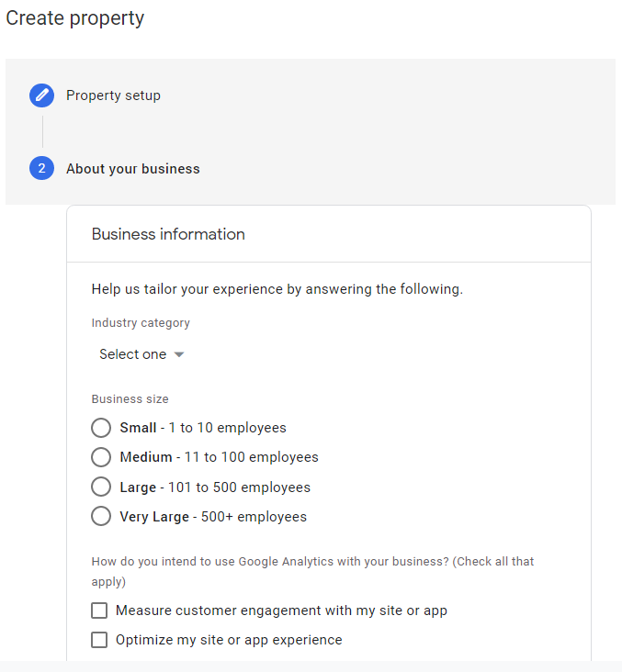Screen dimensions: 622x672
Task: Select the About your business step label
Action: coord(132,169)
